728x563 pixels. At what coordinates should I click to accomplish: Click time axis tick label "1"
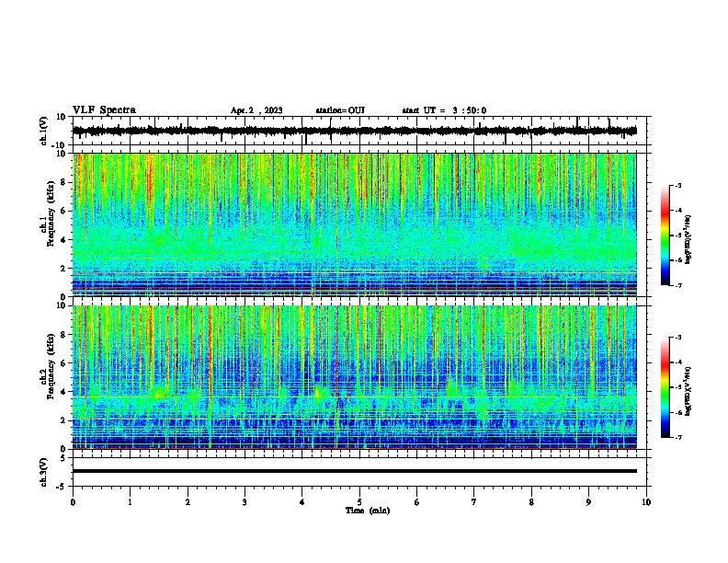coord(130,502)
